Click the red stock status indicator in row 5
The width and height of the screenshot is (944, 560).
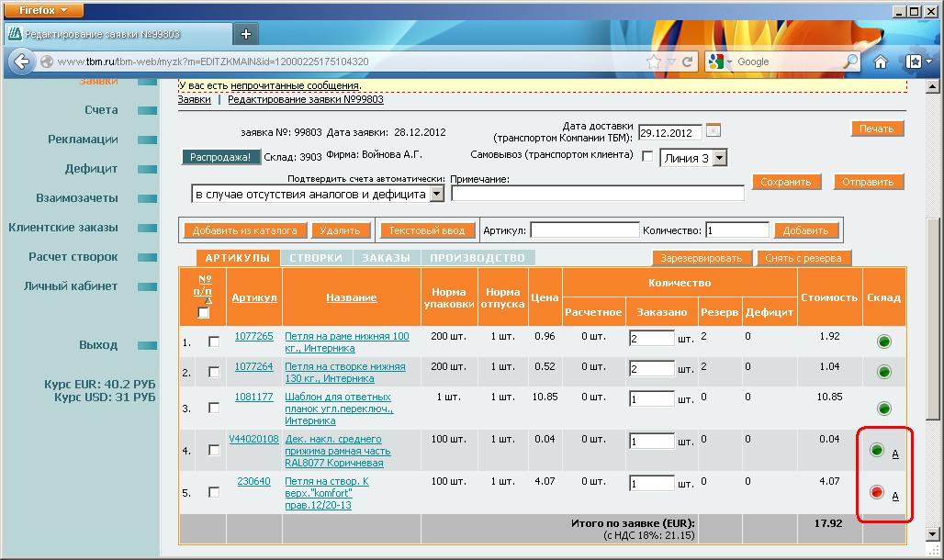pos(876,493)
